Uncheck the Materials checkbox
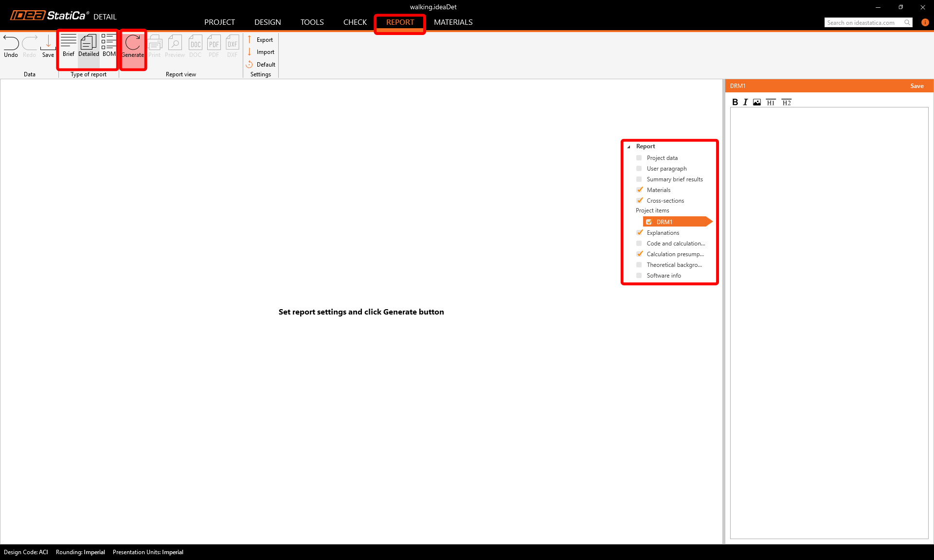934x560 pixels. [639, 190]
